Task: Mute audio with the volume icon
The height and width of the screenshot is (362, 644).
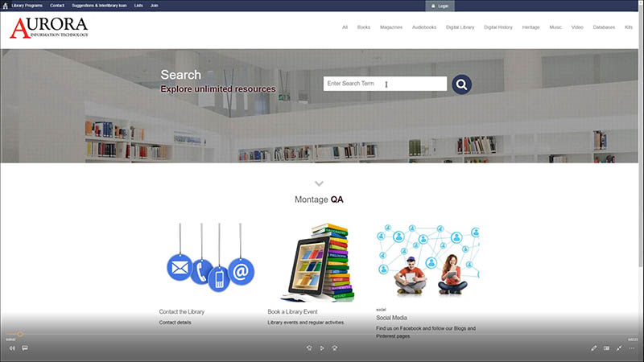Action: pos(12,348)
